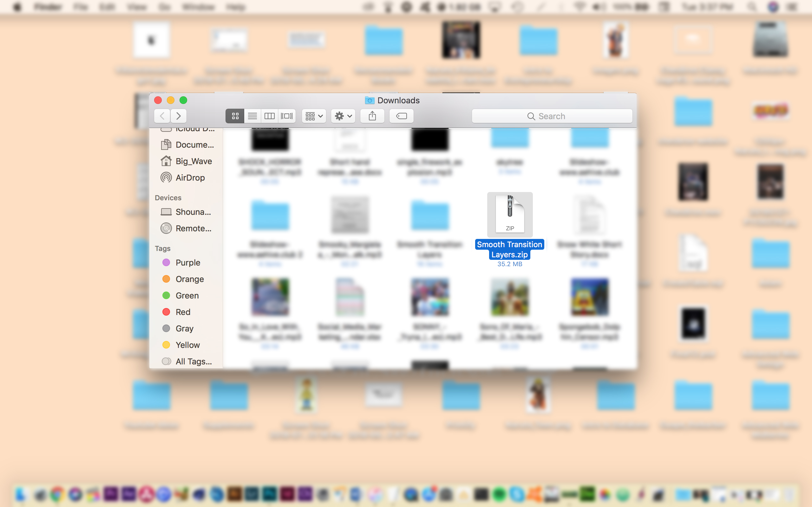Expand the group/arrange dropdown arrow

(x=320, y=116)
